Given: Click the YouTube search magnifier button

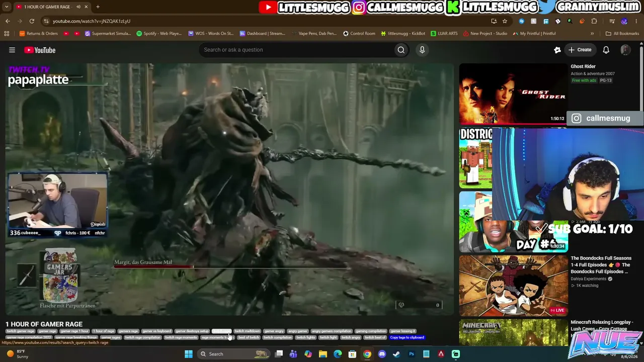Looking at the screenshot, I should [401, 50].
